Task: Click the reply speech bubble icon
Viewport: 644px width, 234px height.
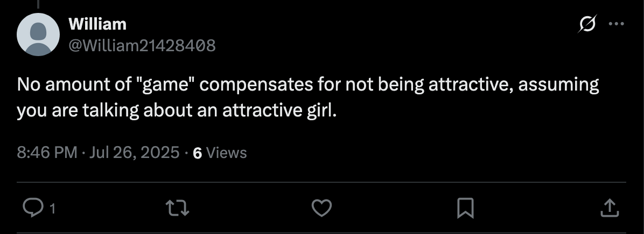Action: (x=33, y=207)
